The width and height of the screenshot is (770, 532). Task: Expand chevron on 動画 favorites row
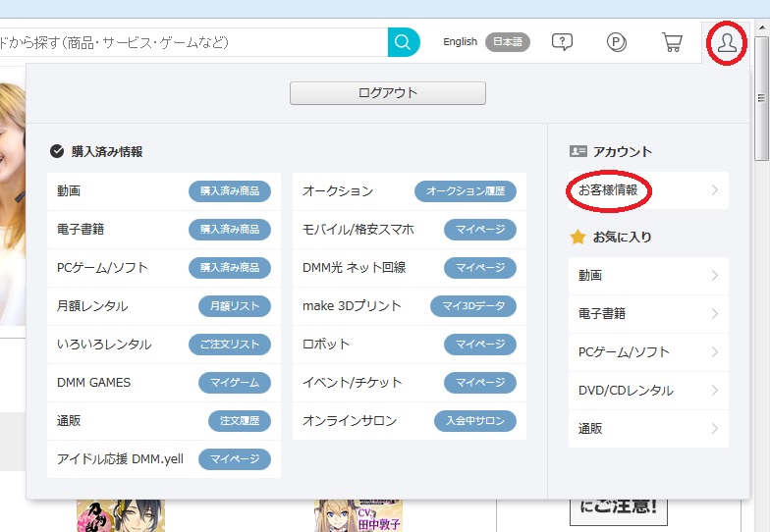(715, 275)
